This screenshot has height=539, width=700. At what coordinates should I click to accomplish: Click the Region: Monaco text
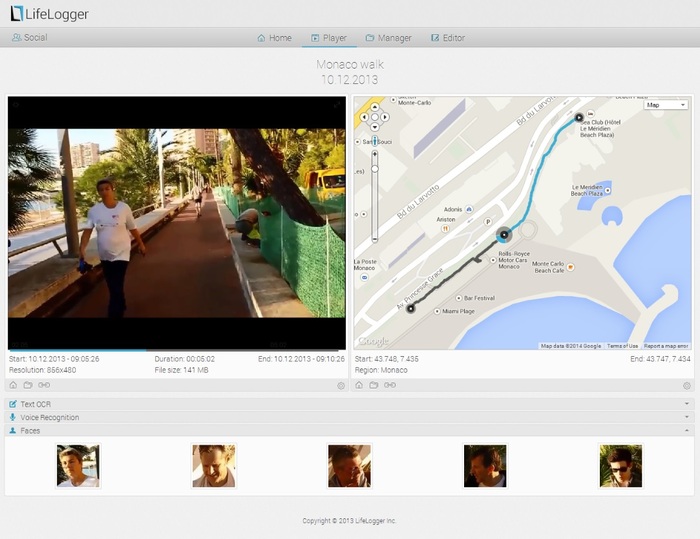pos(381,370)
